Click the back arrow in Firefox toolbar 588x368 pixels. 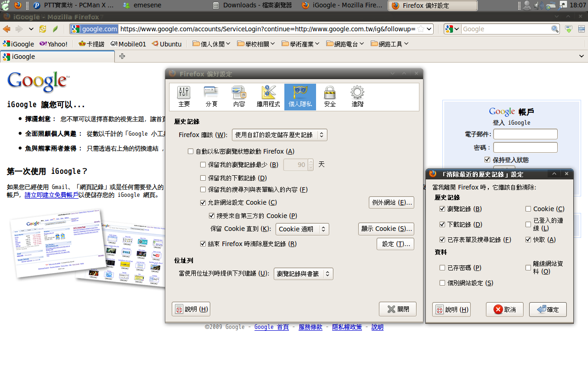7,29
